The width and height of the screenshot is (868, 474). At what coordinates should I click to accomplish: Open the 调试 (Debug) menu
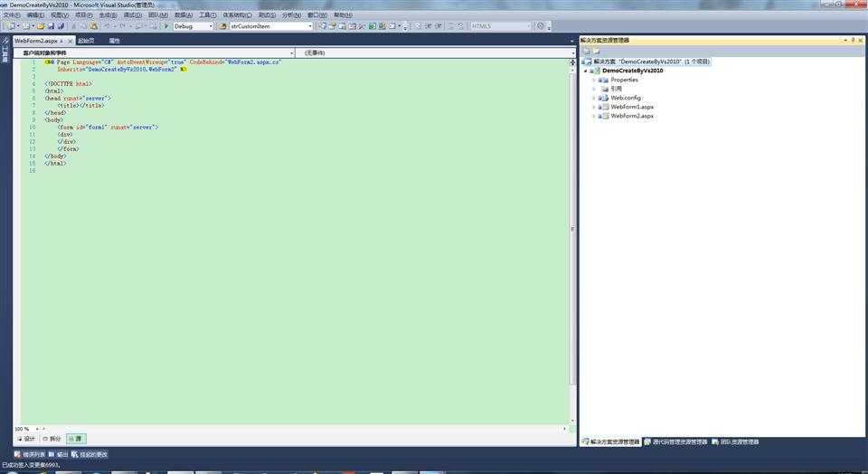[132, 15]
